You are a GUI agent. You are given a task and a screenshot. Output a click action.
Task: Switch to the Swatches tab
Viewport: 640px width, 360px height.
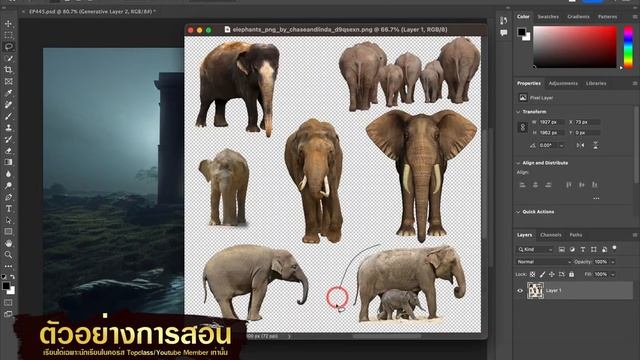548,17
